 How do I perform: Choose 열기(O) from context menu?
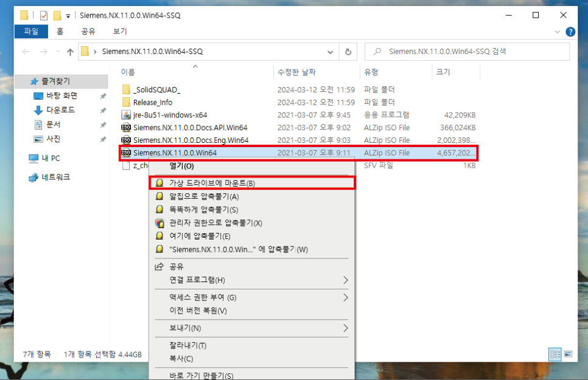pos(251,166)
